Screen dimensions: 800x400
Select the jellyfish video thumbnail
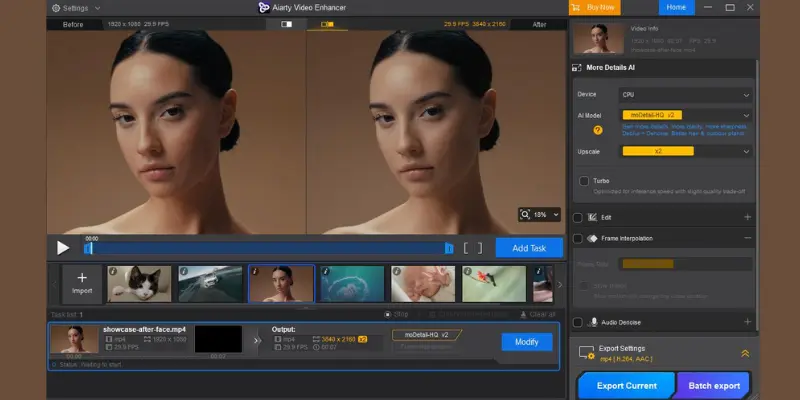tap(352, 284)
